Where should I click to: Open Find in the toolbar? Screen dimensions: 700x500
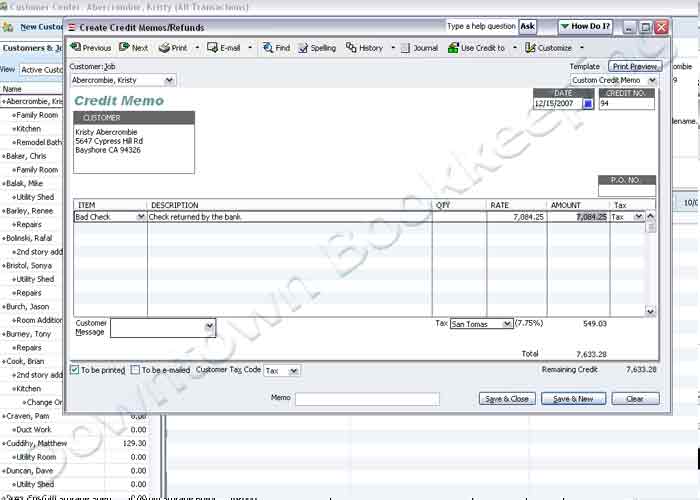point(276,48)
